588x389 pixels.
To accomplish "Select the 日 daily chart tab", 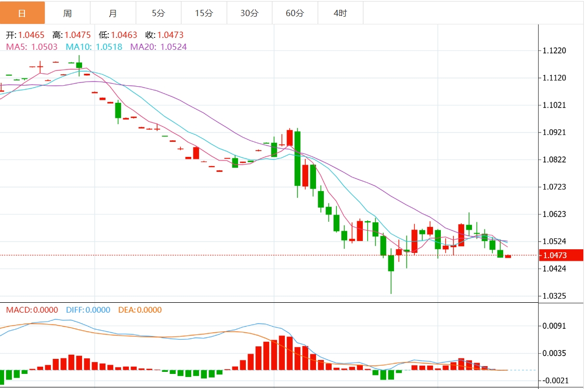I will pyautogui.click(x=22, y=13).
